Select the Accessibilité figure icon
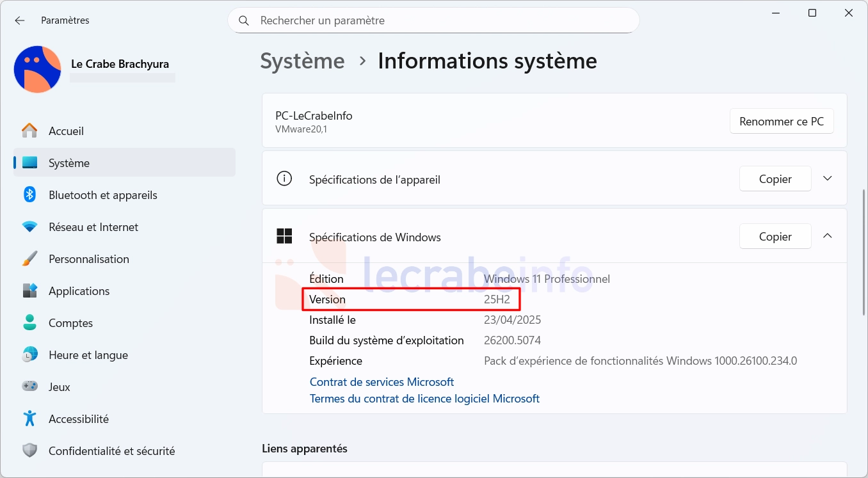 point(29,418)
